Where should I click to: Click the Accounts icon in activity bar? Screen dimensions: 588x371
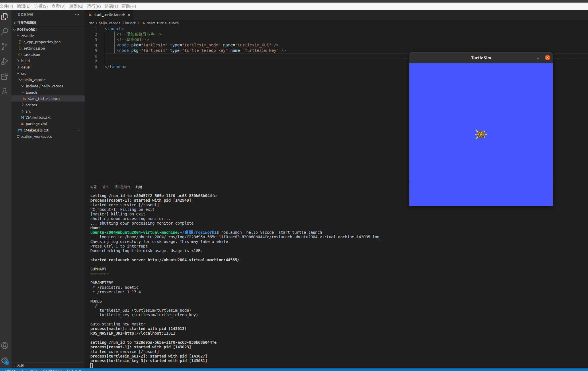(x=5, y=346)
